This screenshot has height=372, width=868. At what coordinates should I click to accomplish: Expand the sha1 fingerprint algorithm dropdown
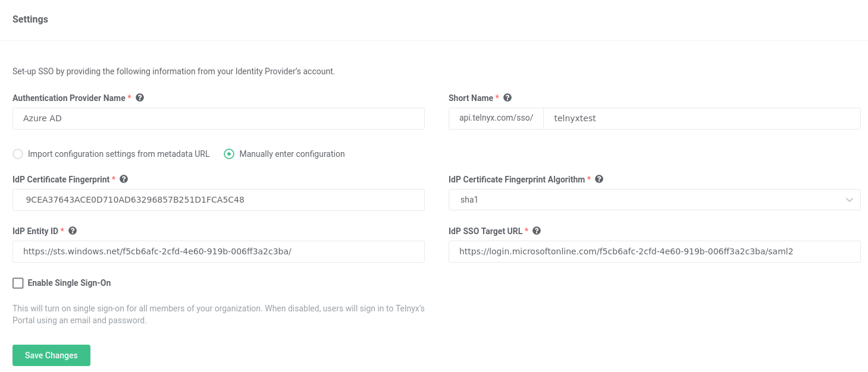[x=654, y=200]
